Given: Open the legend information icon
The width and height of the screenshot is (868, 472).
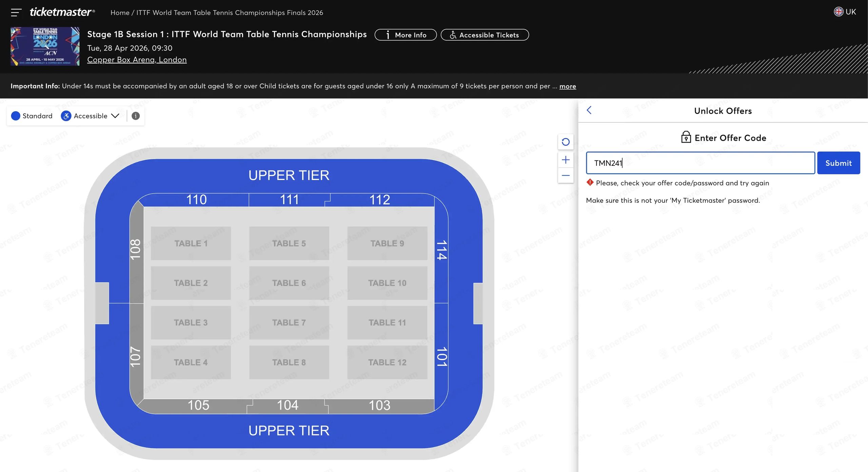Looking at the screenshot, I should [x=136, y=116].
